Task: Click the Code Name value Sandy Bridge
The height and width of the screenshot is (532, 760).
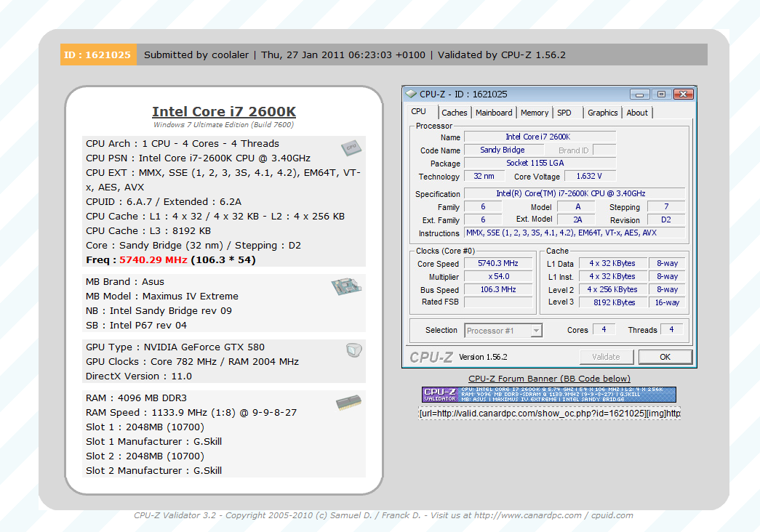Action: pyautogui.click(x=503, y=150)
